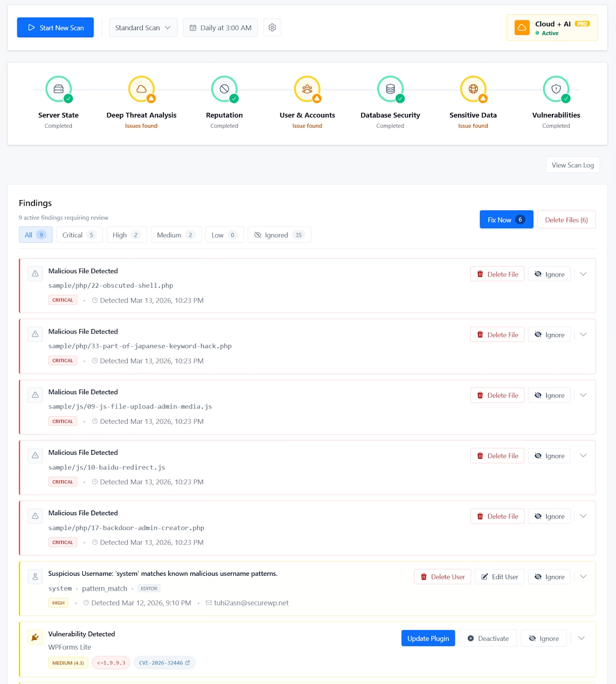Expand the japanese-keyword-hack.php finding details
The height and width of the screenshot is (684, 616).
(583, 335)
